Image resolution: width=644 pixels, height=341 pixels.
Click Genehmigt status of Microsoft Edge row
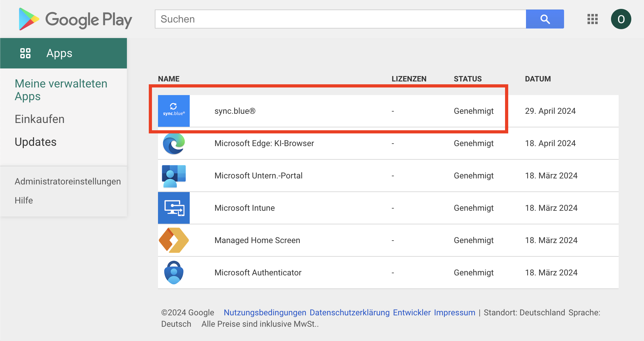474,143
